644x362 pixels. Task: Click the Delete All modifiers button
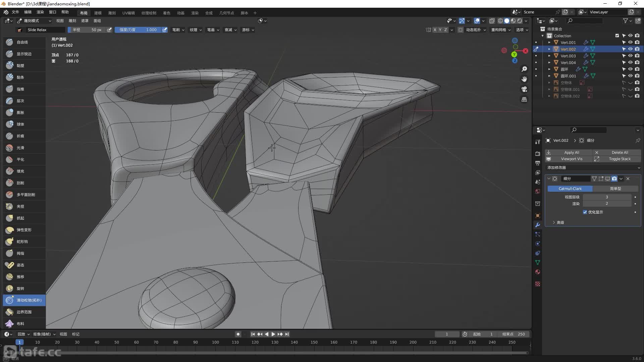(x=617, y=153)
